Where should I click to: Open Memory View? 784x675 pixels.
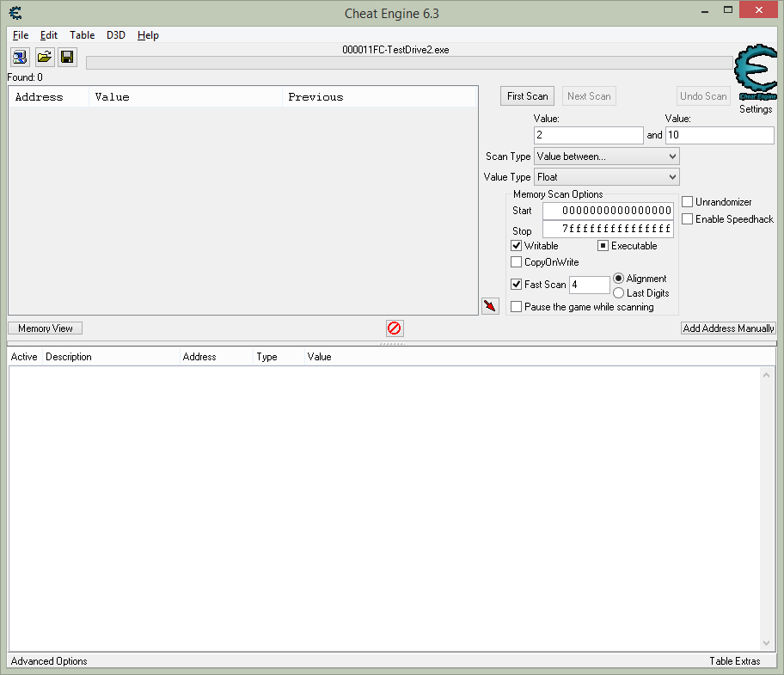45,328
